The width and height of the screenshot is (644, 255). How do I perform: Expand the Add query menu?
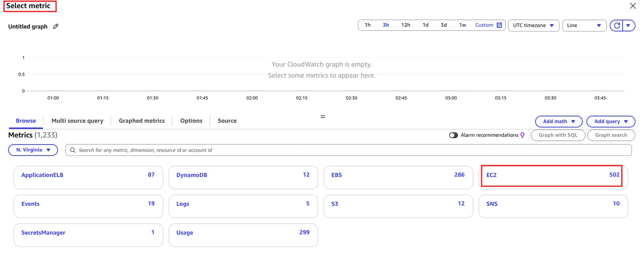(611, 121)
